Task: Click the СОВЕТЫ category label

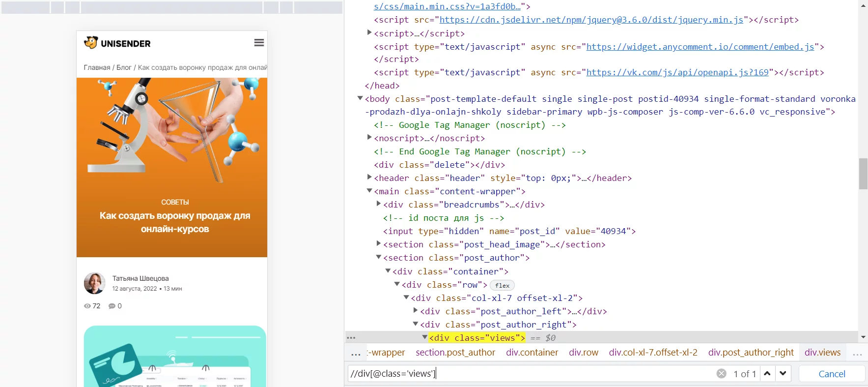Action: [x=175, y=202]
